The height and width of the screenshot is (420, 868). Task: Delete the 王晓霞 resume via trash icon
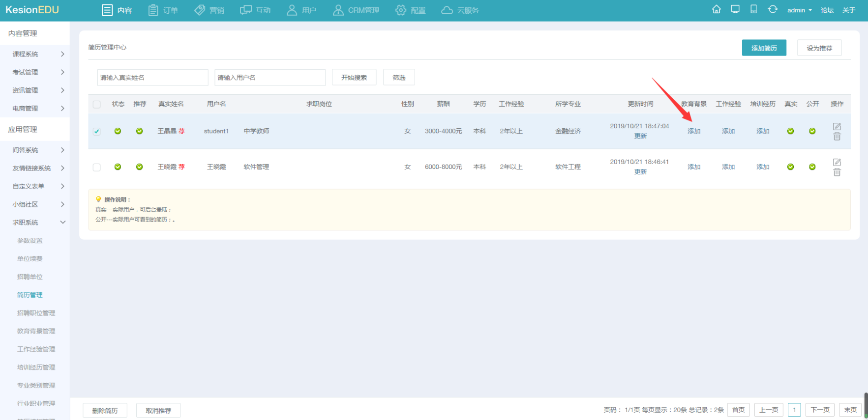837,172
